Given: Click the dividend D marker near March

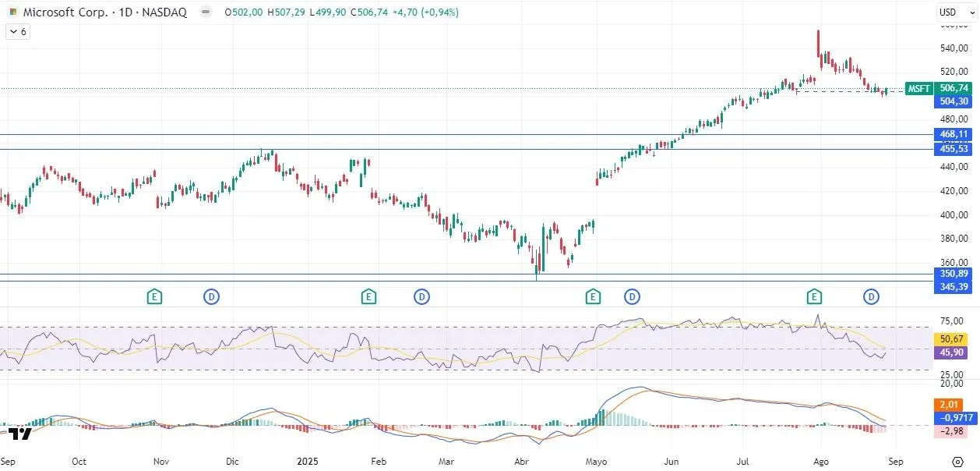Looking at the screenshot, I should coord(421,296).
